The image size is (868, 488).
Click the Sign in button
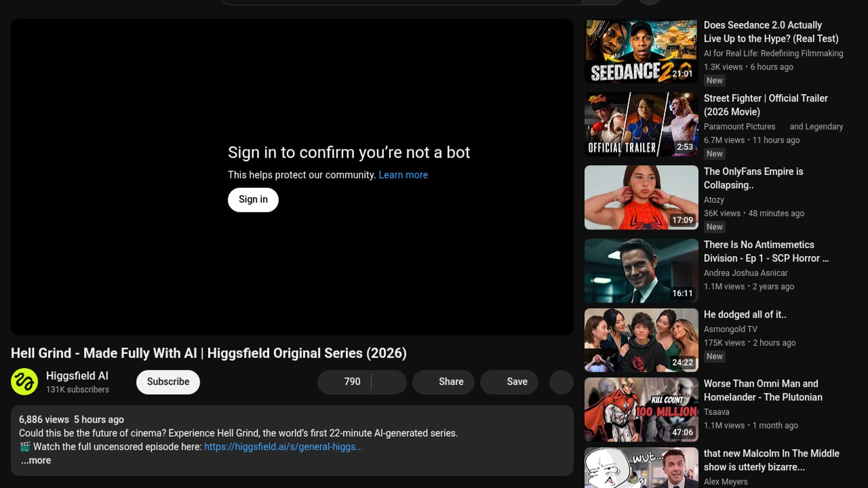click(x=253, y=200)
